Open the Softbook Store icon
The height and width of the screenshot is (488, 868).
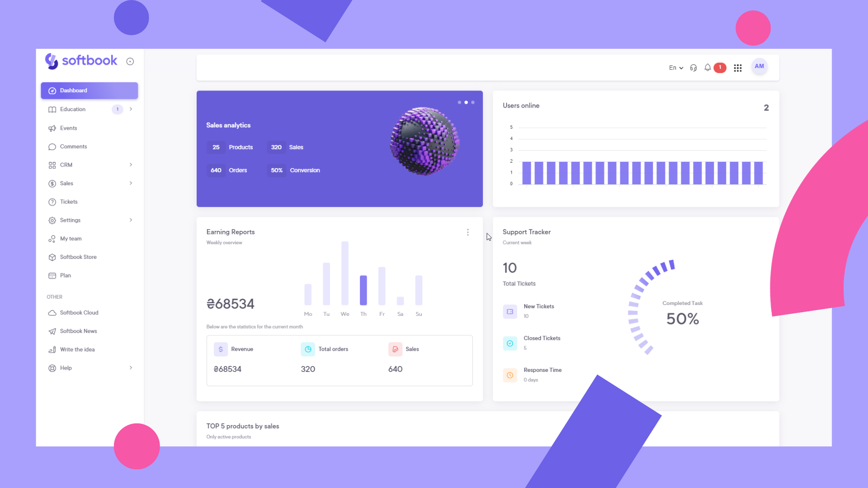click(52, 257)
